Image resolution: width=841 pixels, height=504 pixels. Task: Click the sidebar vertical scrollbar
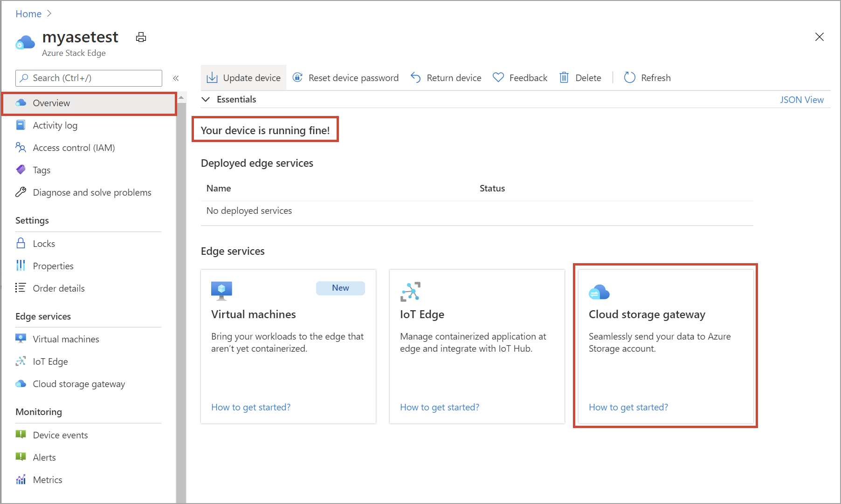pyautogui.click(x=181, y=303)
